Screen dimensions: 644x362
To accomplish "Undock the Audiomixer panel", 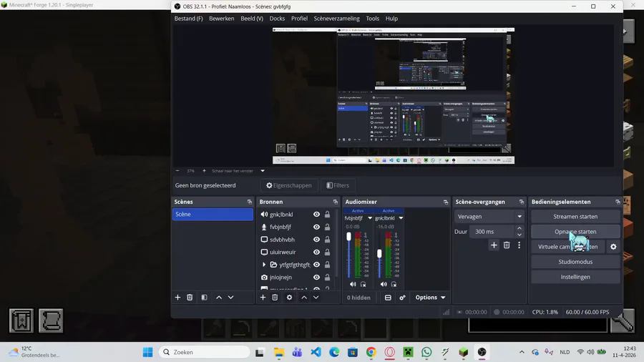I will (x=446, y=202).
